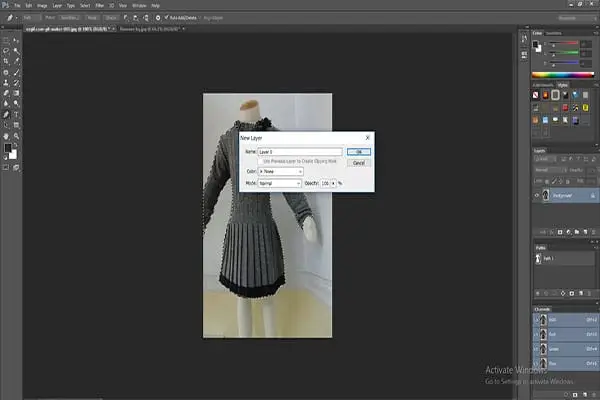Click the color spectrum ramp
Viewport: 600px width, 400px height.
click(x=563, y=75)
